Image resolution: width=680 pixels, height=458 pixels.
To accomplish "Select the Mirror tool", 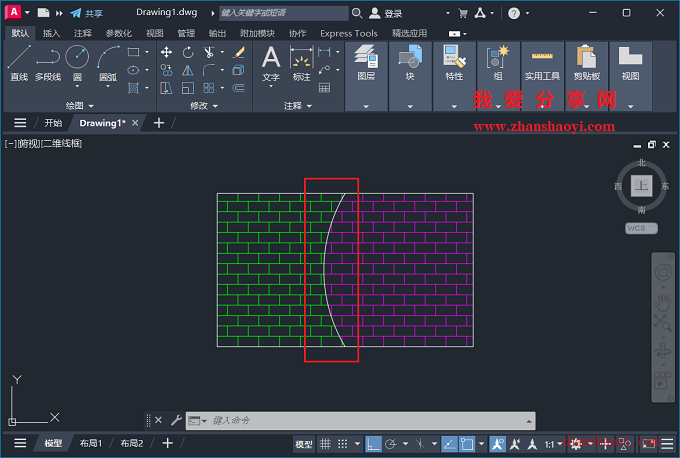I will point(188,70).
